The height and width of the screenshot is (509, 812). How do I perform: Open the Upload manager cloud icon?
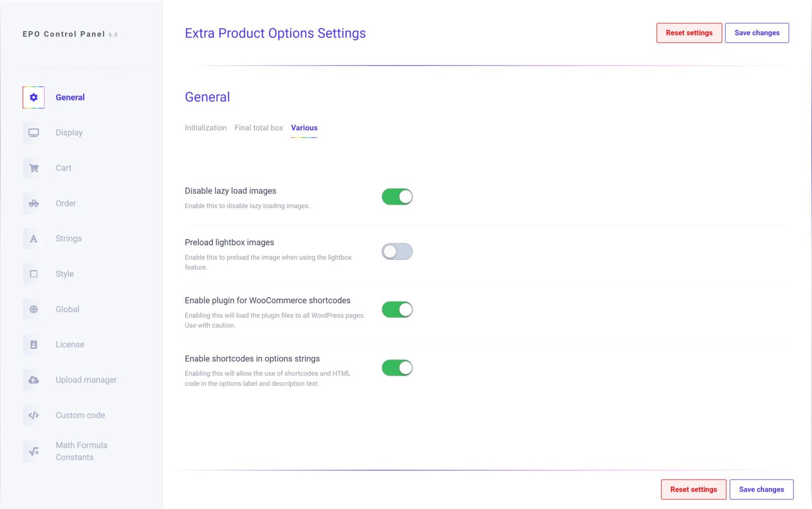click(33, 380)
